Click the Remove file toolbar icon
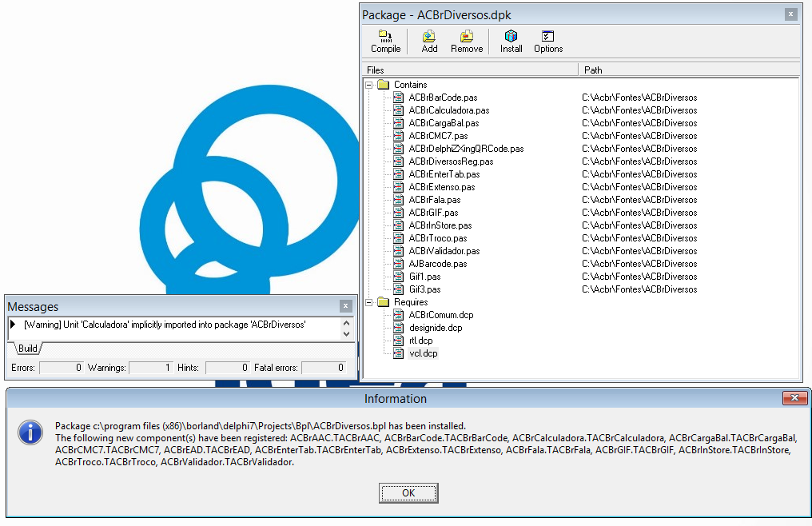 coord(467,42)
